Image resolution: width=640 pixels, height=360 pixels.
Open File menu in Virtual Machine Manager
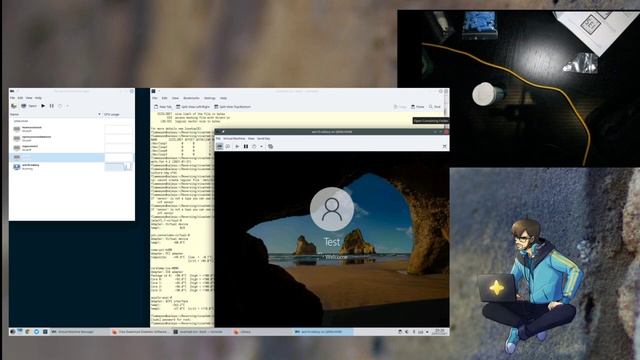[x=12, y=98]
